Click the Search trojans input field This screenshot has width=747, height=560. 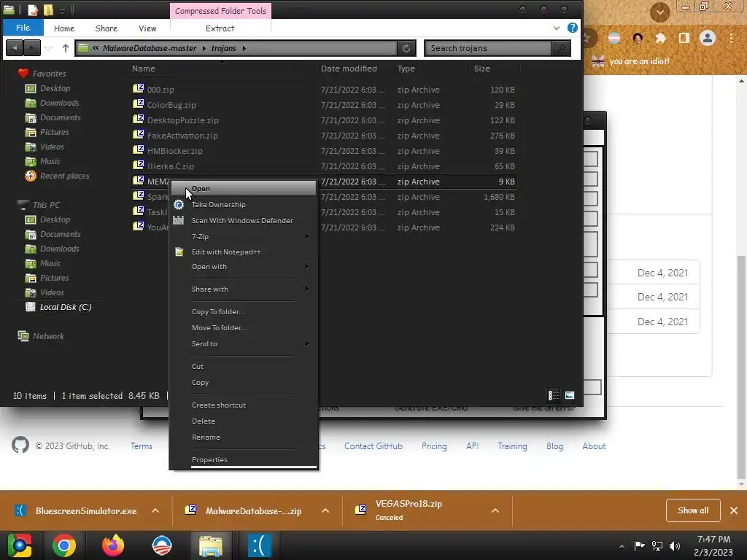pyautogui.click(x=488, y=48)
